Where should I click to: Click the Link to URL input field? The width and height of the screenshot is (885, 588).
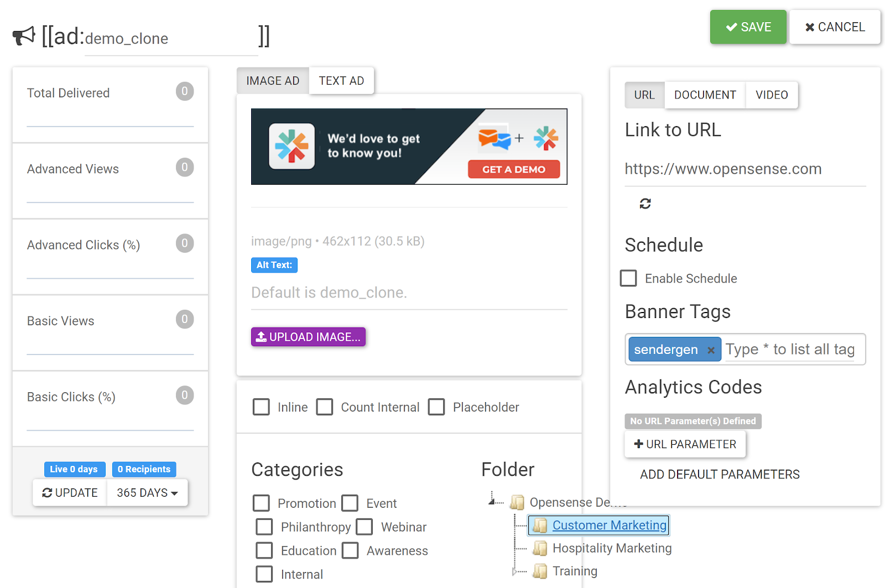(x=745, y=169)
